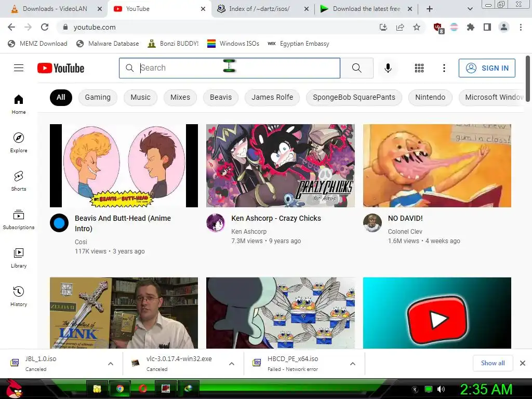The width and height of the screenshot is (532, 399).
Task: Select the All filter chip
Action: click(61, 97)
